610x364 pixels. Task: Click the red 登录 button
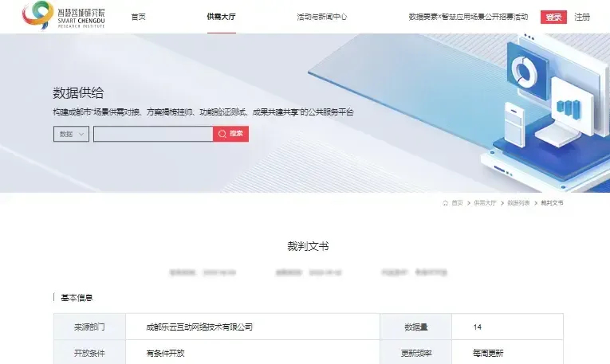553,17
